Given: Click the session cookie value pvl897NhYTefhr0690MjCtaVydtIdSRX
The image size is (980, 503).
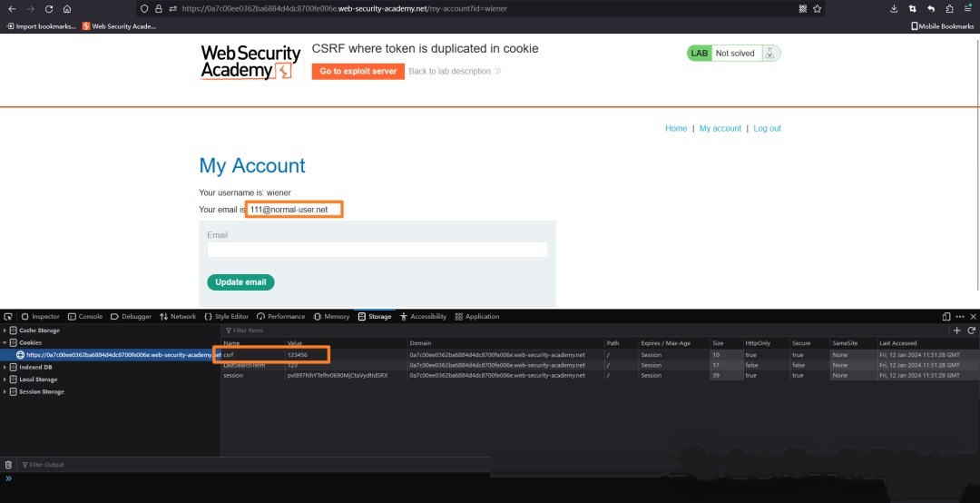Looking at the screenshot, I should point(337,375).
